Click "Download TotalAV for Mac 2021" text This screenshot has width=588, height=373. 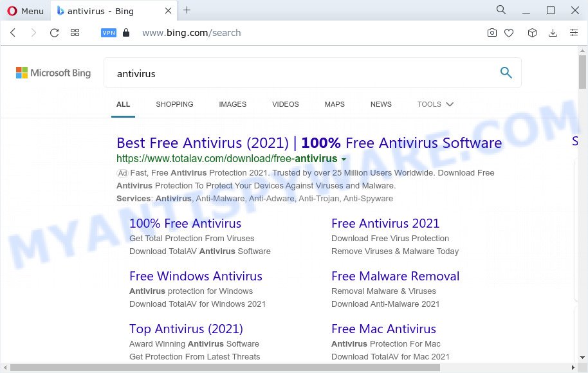point(390,356)
